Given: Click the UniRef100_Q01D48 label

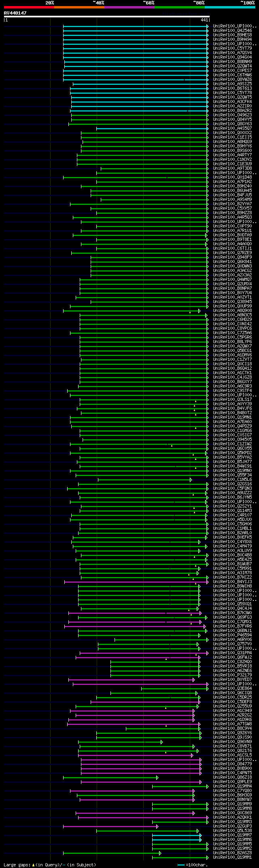Looking at the screenshot, I should [x=232, y=177].
